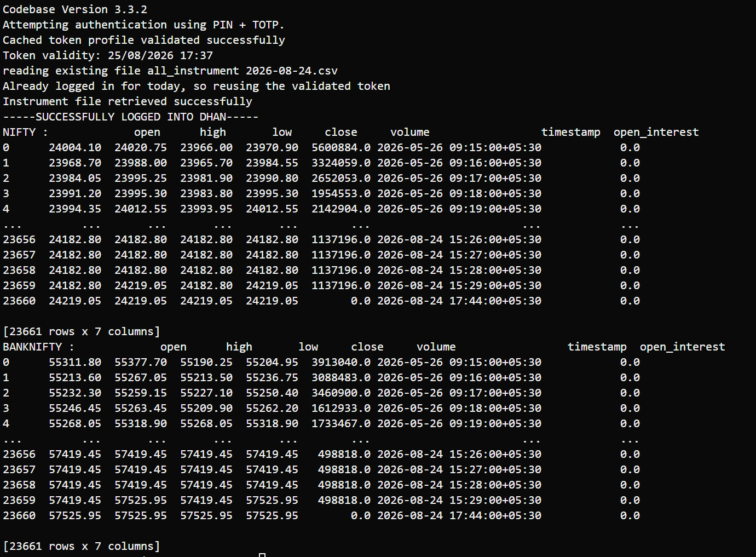Select the "SUCCESSFULLY LOGGED INTO DHAN" banner
756x557 pixels.
click(x=131, y=117)
